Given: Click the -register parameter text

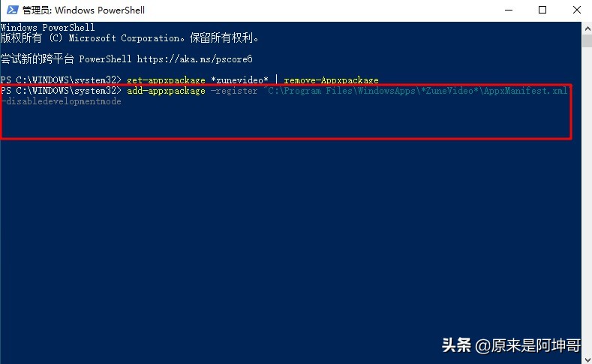Looking at the screenshot, I should click(234, 91).
